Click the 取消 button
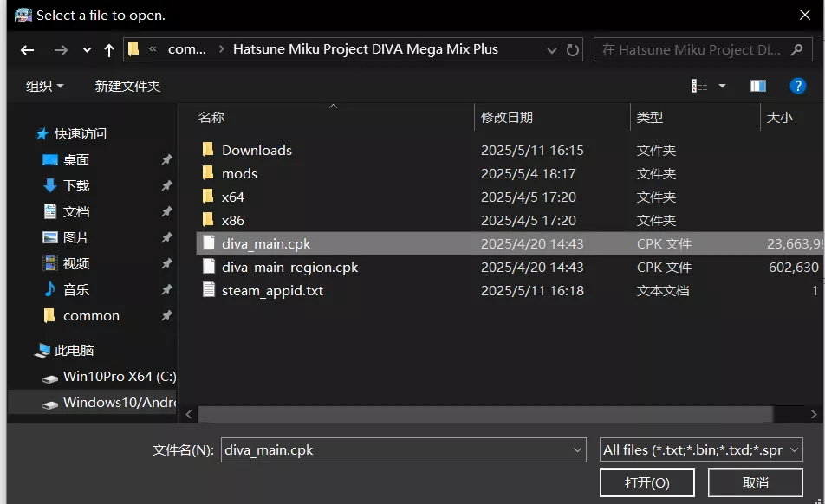 tap(755, 483)
